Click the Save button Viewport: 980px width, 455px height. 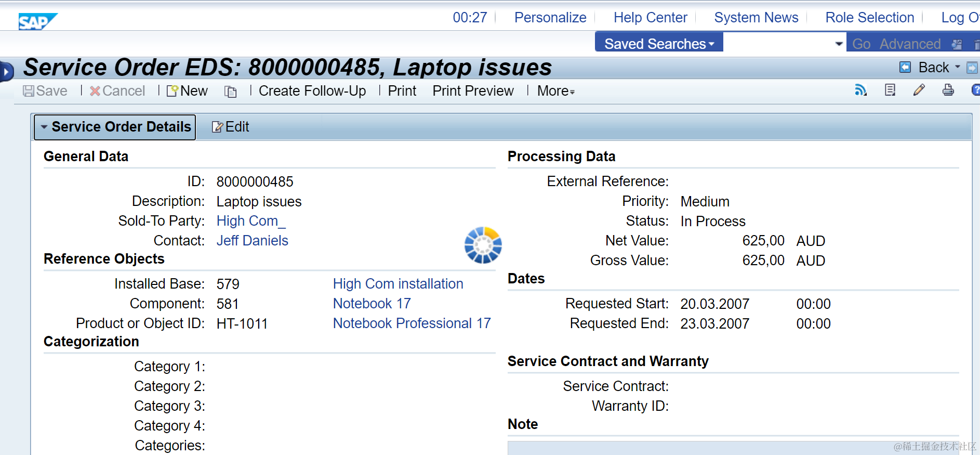click(45, 91)
